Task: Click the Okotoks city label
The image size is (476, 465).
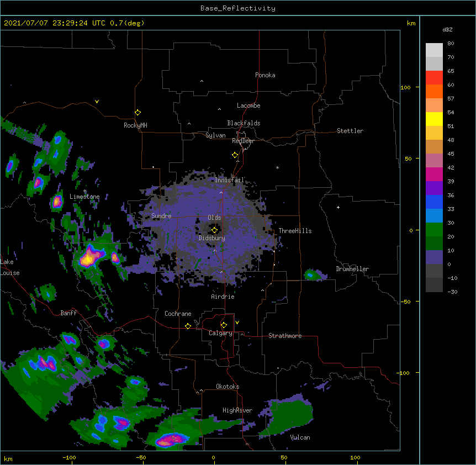Action: point(228,387)
